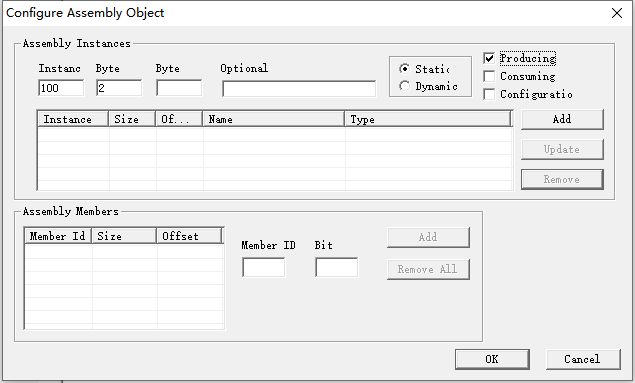Sort by the Size column in Assembly Instances
The height and width of the screenshot is (383, 635).
point(132,119)
